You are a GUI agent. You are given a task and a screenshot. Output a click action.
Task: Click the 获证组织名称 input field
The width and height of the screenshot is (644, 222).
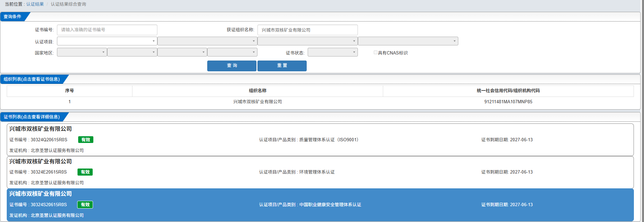(x=307, y=30)
